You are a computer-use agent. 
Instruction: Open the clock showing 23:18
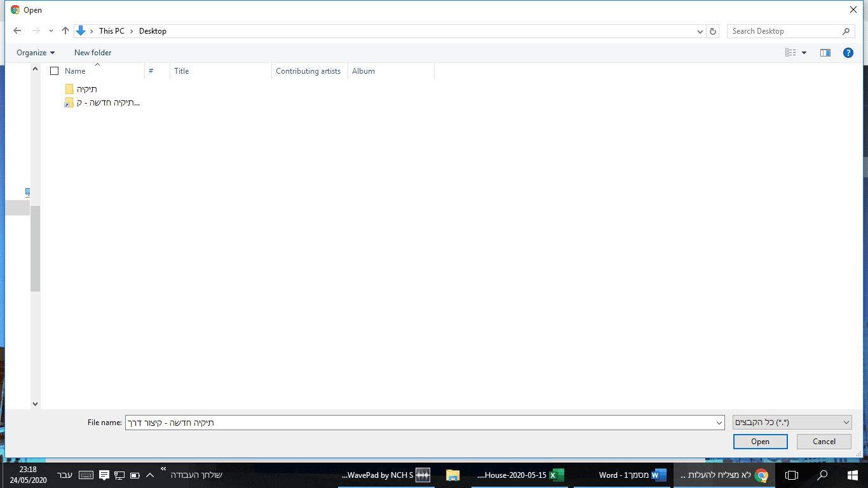tap(28, 475)
